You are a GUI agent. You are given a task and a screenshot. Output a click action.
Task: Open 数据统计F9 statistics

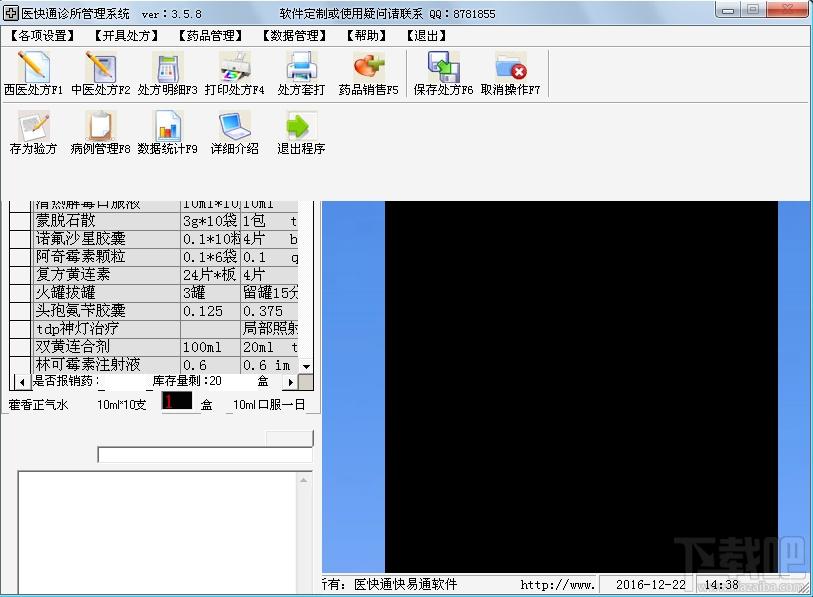pos(167,133)
